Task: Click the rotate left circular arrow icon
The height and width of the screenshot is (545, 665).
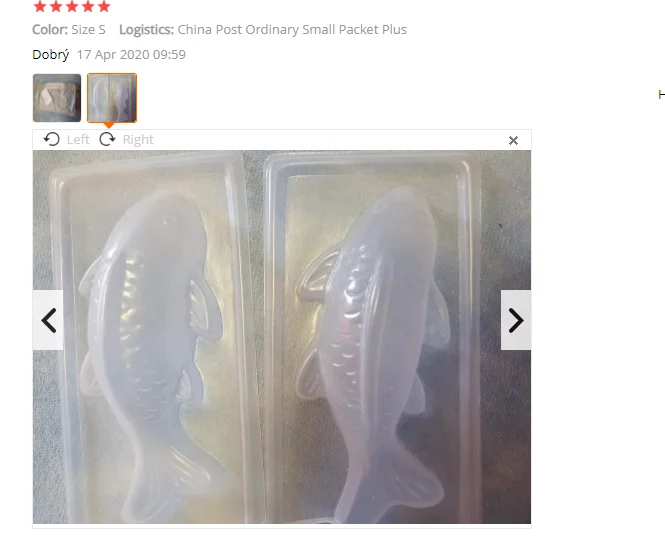Action: point(52,139)
